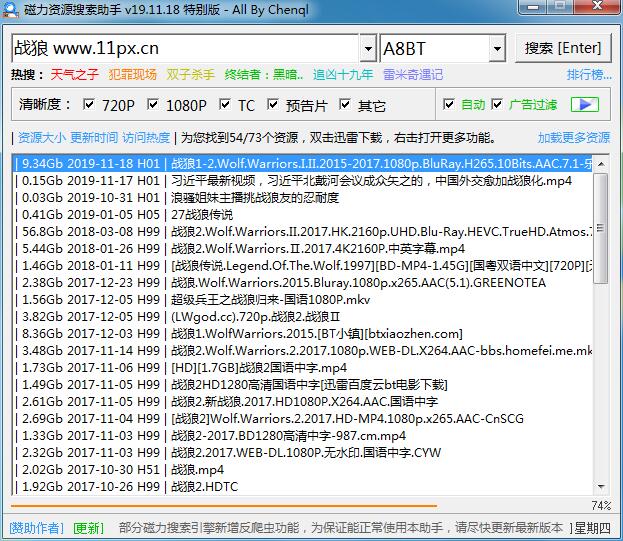Click the app logo icon in title bar

click(x=10, y=9)
